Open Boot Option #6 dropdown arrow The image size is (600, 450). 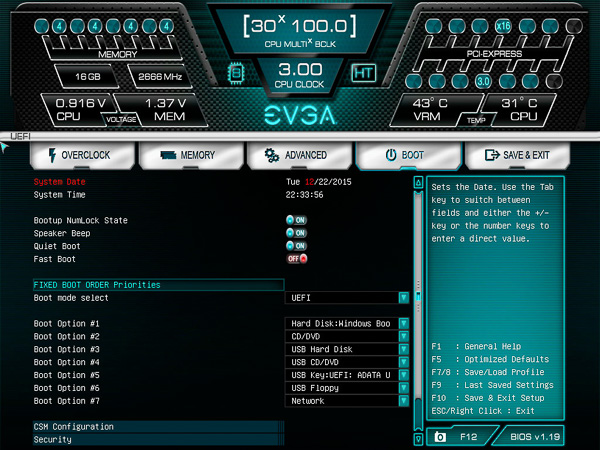point(404,388)
